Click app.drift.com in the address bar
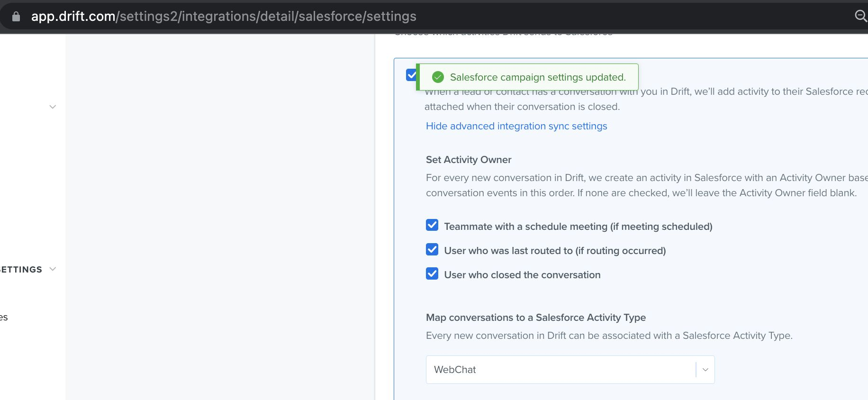The image size is (868, 400). tap(71, 16)
